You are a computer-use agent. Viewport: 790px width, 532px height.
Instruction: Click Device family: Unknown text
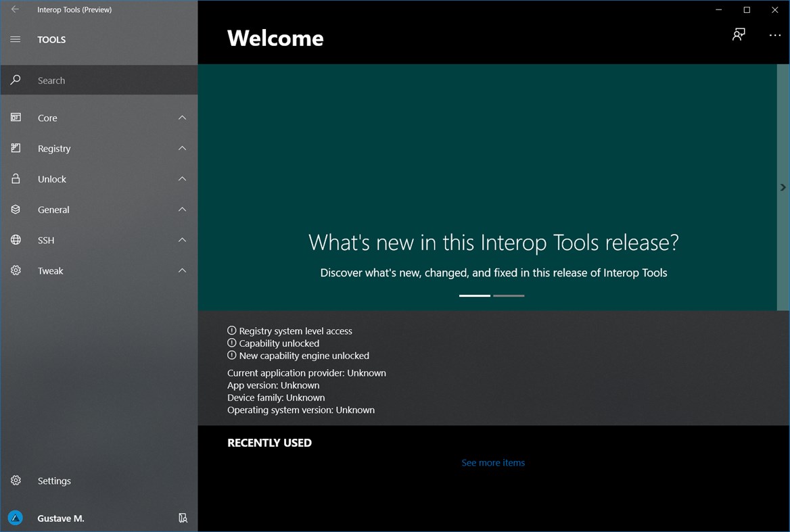click(276, 397)
